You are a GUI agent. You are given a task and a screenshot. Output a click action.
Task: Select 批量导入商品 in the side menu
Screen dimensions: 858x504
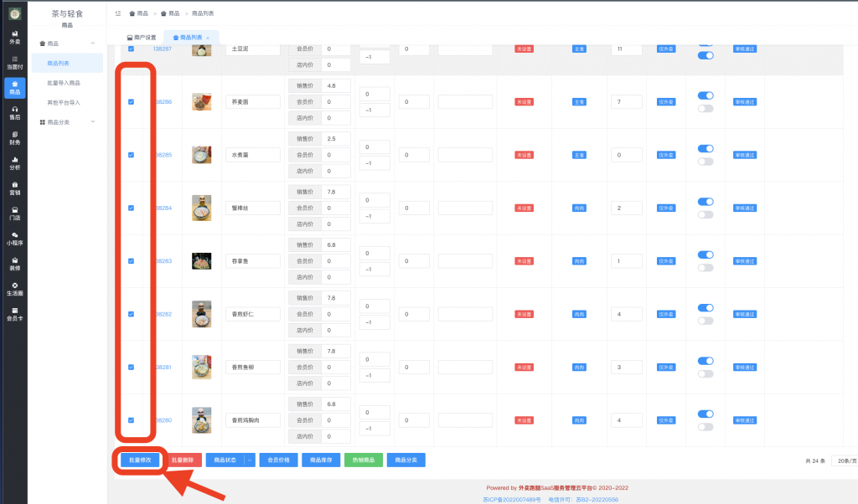click(65, 83)
